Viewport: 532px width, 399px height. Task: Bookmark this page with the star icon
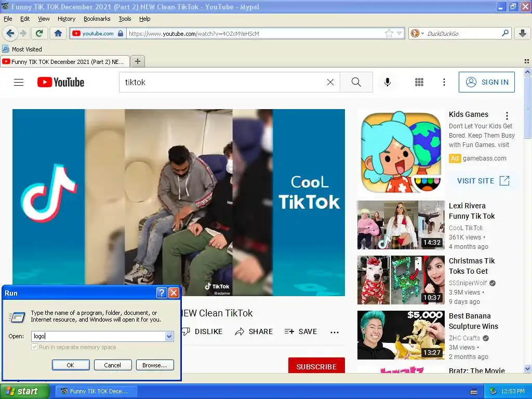pos(389,33)
